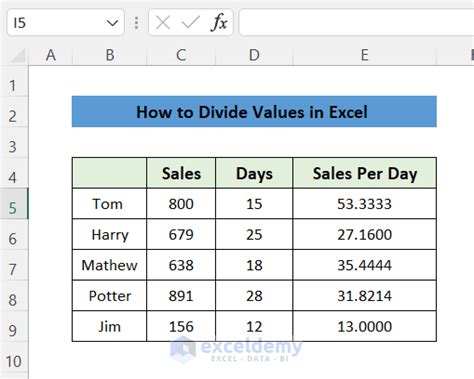Viewport: 474px width, 379px height.
Task: Select row 6 header
Action: coord(14,234)
